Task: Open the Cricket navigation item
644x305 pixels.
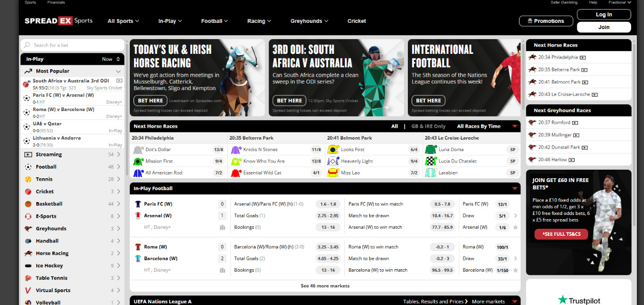Action: pos(357,21)
